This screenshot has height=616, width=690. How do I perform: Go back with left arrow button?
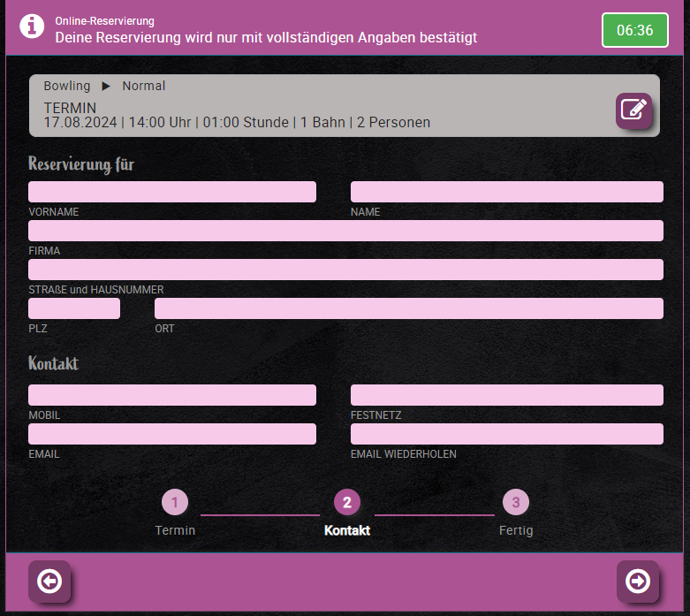click(49, 581)
